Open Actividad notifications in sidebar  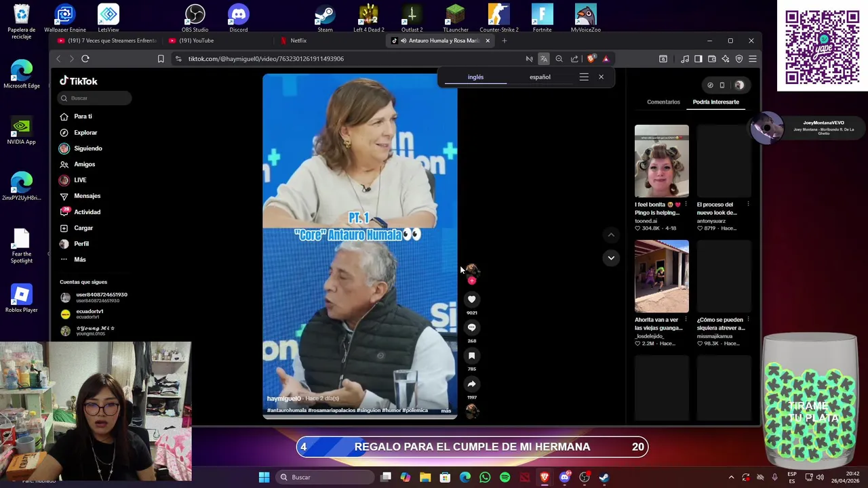point(87,212)
